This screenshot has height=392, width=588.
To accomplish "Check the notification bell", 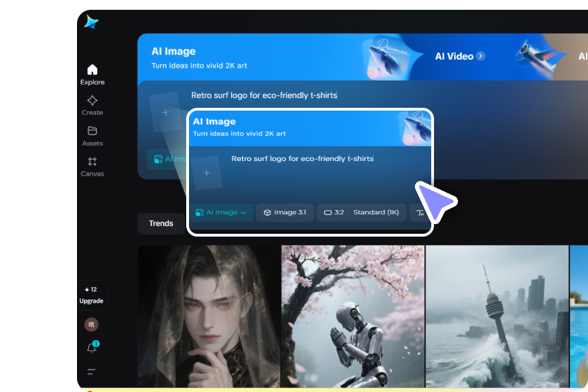I will pos(92,347).
